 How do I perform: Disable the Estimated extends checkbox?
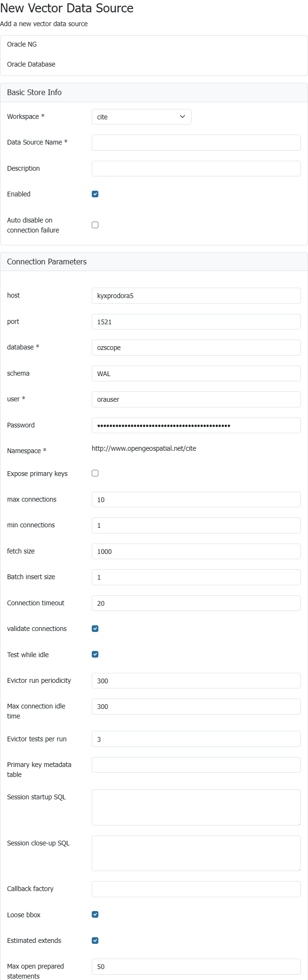click(95, 941)
